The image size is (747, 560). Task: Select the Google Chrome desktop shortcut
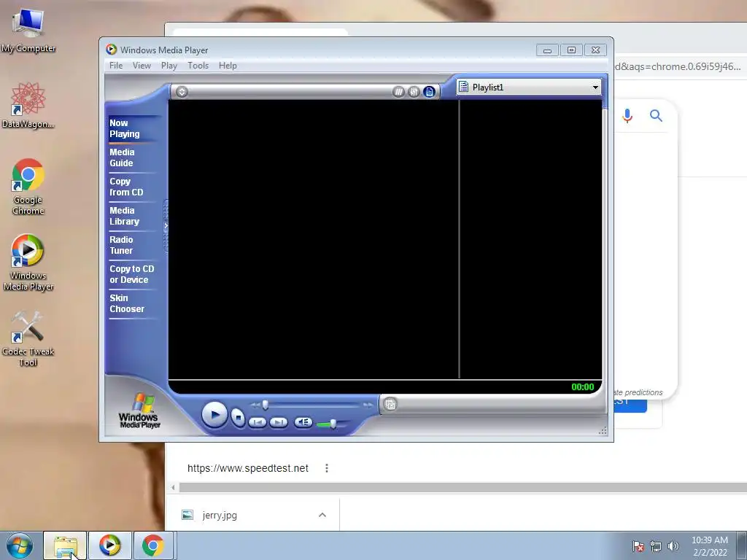tap(28, 187)
